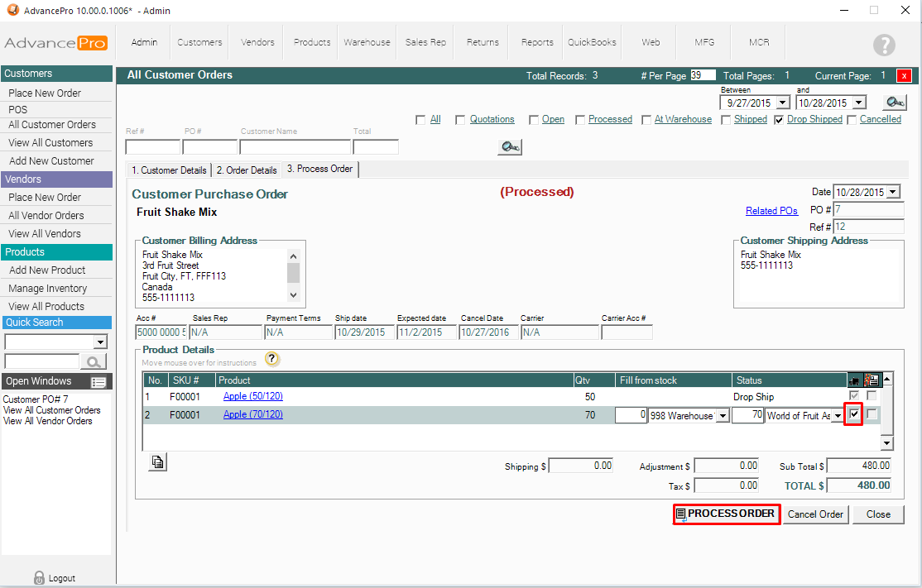Click the Customer Name filter field
This screenshot has height=588, width=922.
tap(295, 147)
